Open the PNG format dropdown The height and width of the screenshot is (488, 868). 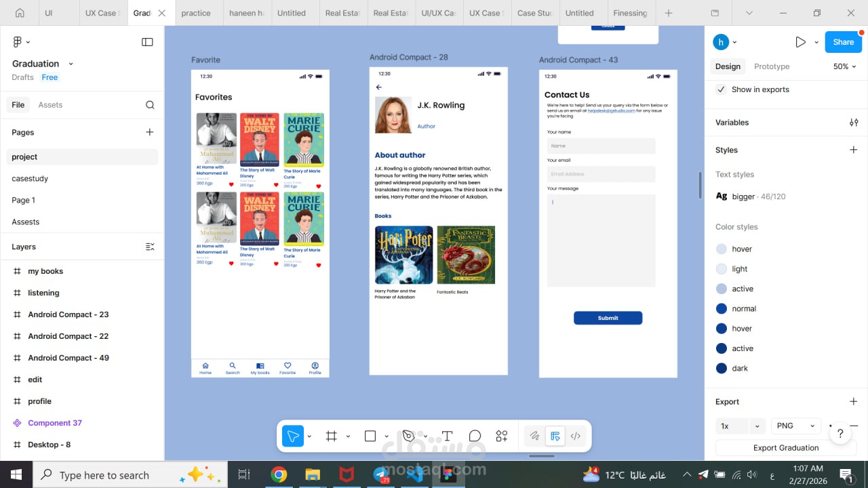point(796,426)
